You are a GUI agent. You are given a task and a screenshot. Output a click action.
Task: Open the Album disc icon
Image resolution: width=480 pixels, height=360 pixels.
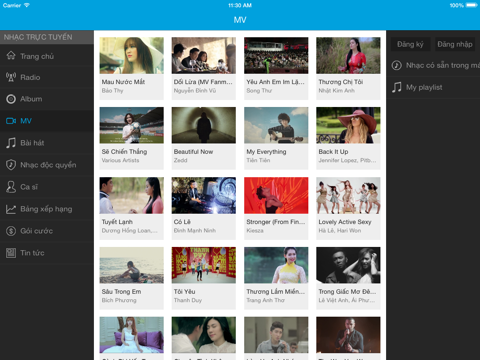(11, 99)
